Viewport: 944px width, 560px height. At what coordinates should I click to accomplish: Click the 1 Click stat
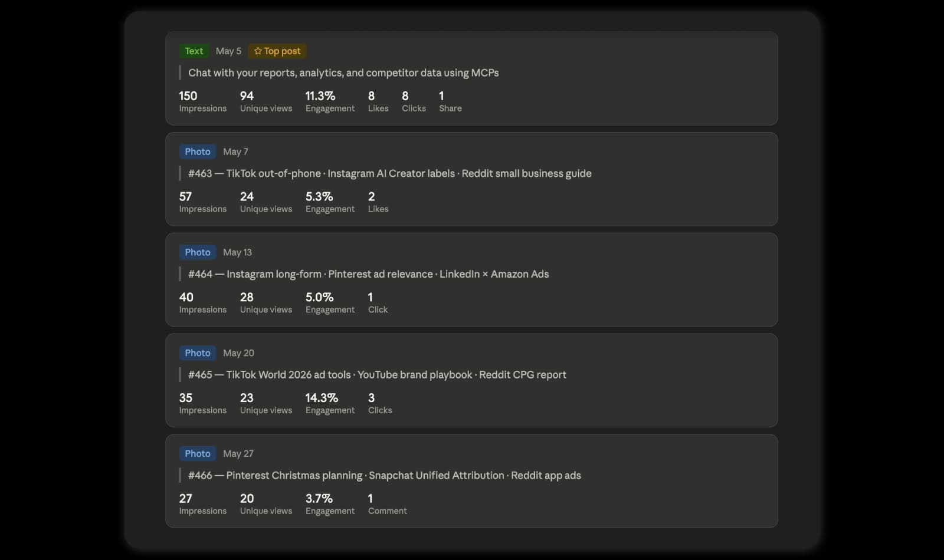pyautogui.click(x=378, y=303)
